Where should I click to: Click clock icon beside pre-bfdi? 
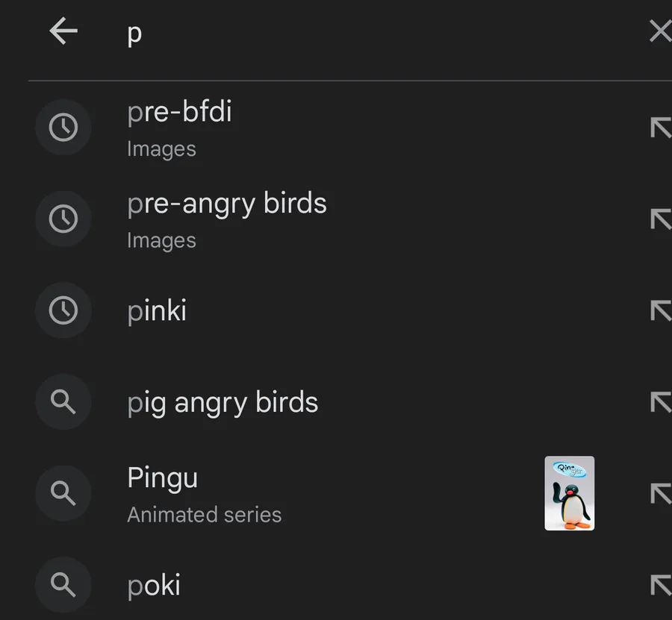tap(63, 127)
